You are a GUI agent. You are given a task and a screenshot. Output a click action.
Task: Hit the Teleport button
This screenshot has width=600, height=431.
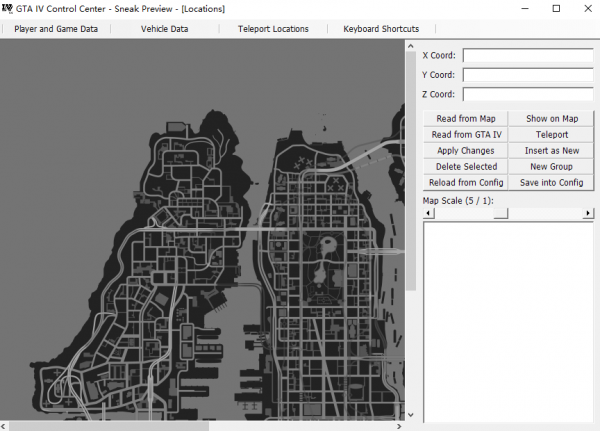[552, 135]
